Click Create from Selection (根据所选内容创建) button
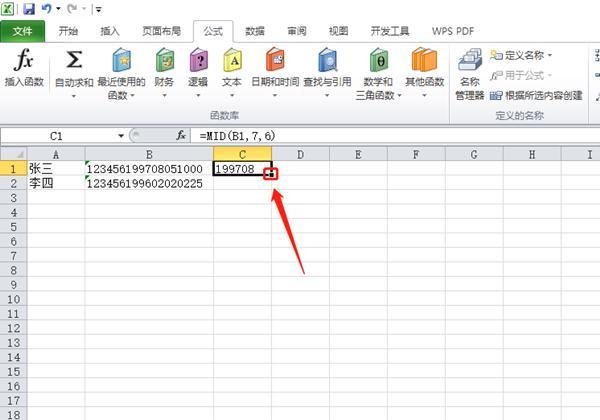Viewport: 600px width, 420px height. [536, 95]
